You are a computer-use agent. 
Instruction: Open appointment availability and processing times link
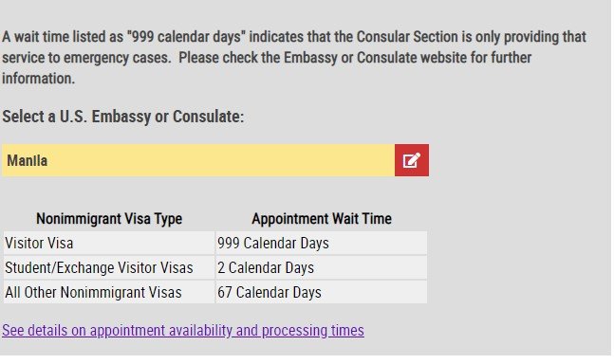183,331
